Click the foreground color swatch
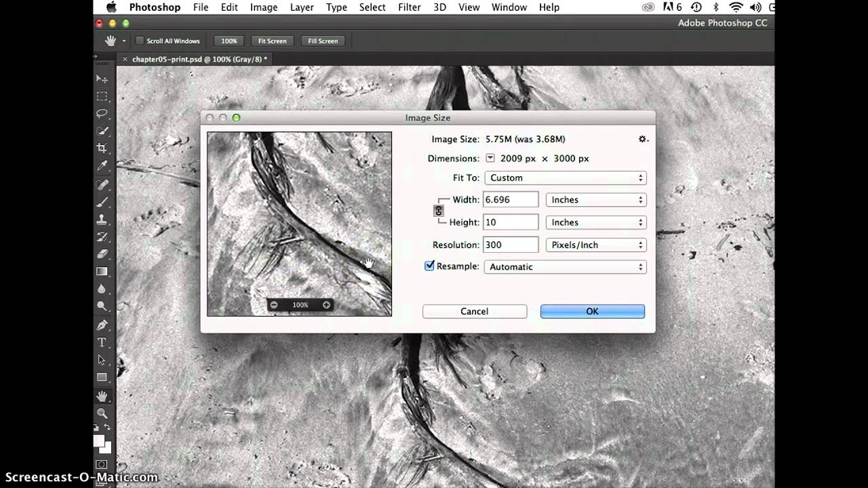Viewport: 868px width, 488px height. tap(99, 441)
